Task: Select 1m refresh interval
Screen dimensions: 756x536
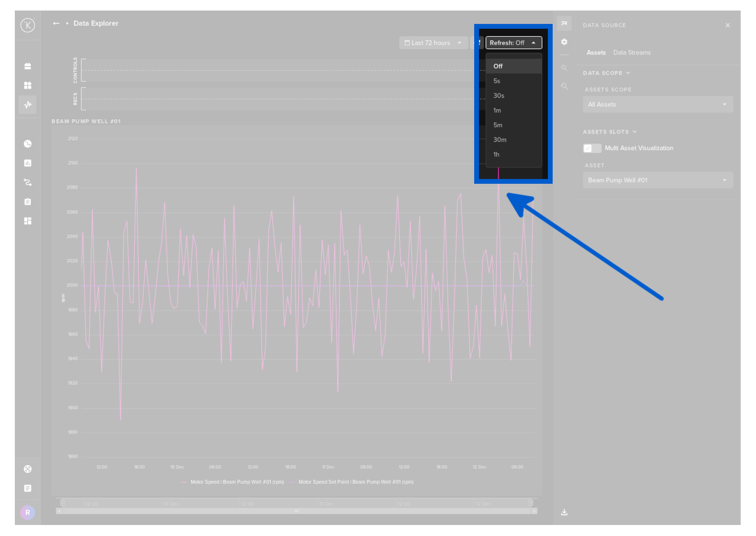Action: pyautogui.click(x=514, y=111)
